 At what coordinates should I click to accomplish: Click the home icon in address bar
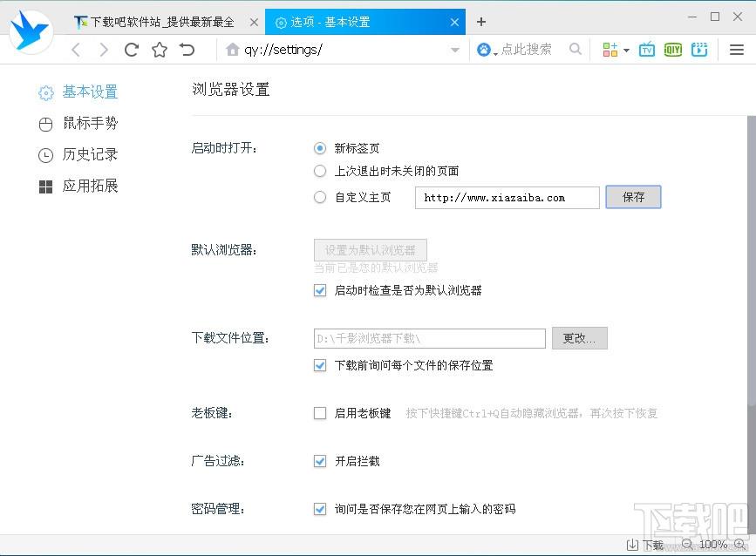tap(233, 49)
